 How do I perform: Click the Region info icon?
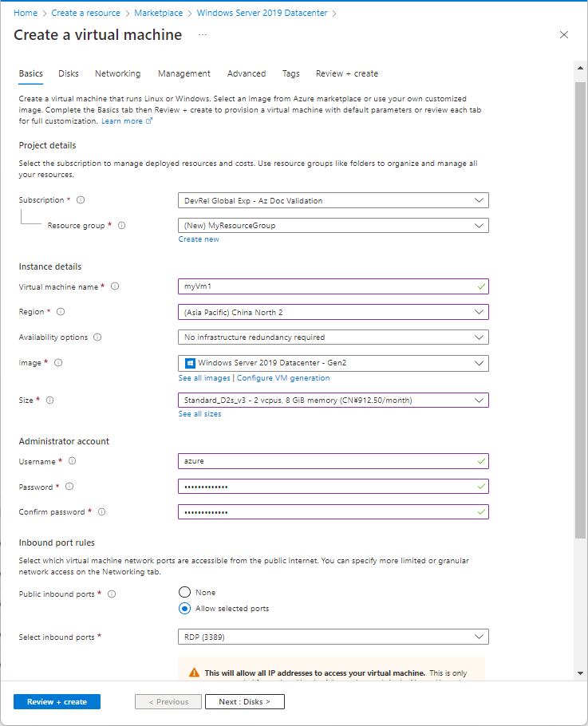[61, 312]
